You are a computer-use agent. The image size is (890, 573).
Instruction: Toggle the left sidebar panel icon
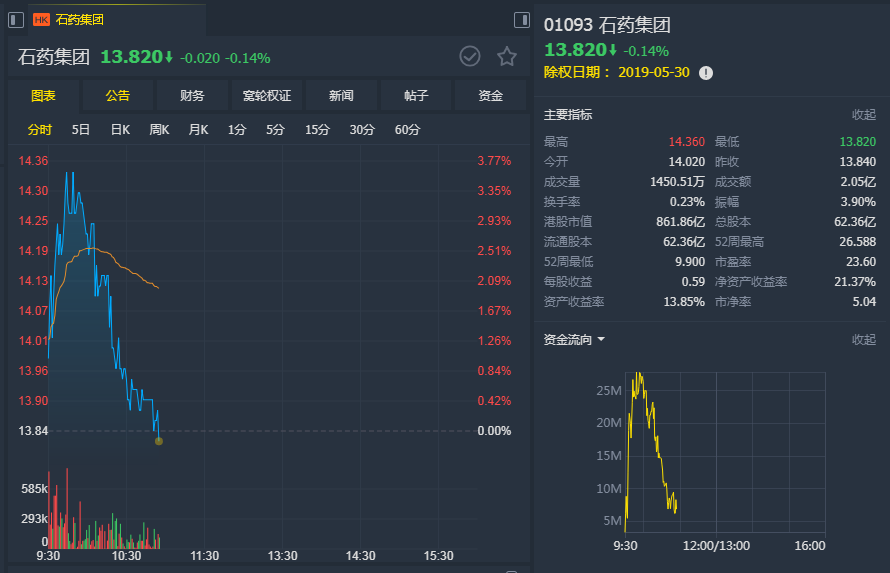[16, 20]
